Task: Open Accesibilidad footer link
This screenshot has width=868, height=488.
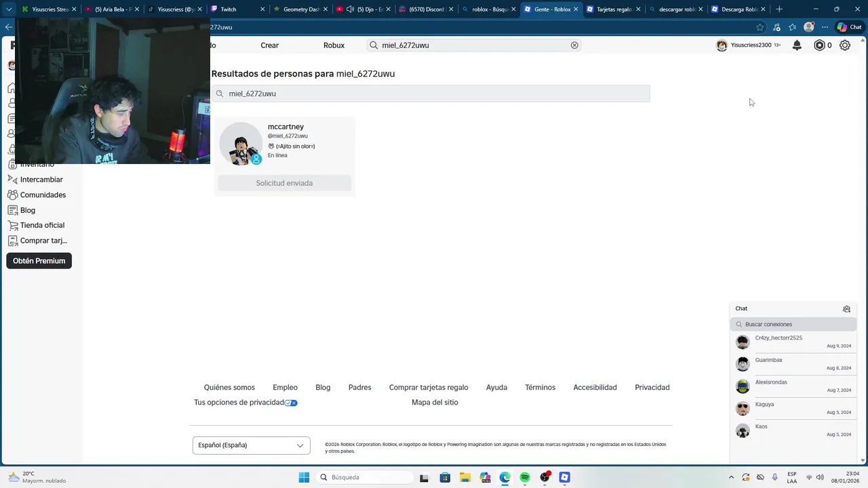Action: (x=595, y=388)
